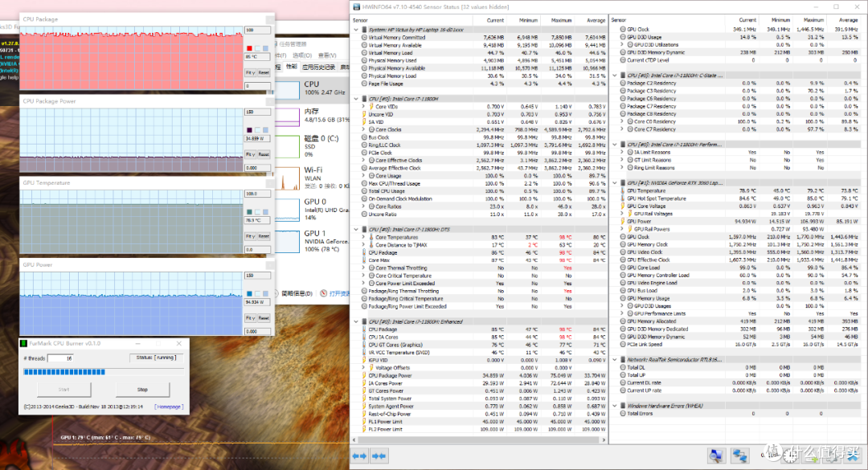Click the threads count input field

[60, 358]
